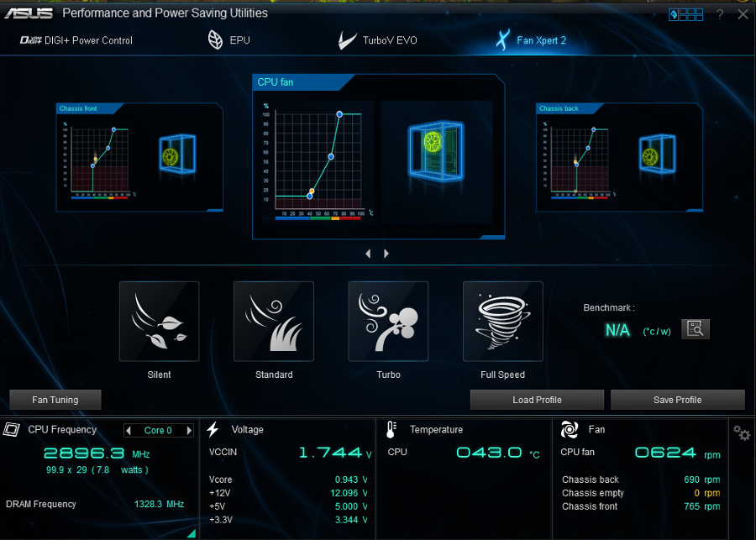
Task: Apply the Full Speed tornado icon
Action: click(503, 322)
